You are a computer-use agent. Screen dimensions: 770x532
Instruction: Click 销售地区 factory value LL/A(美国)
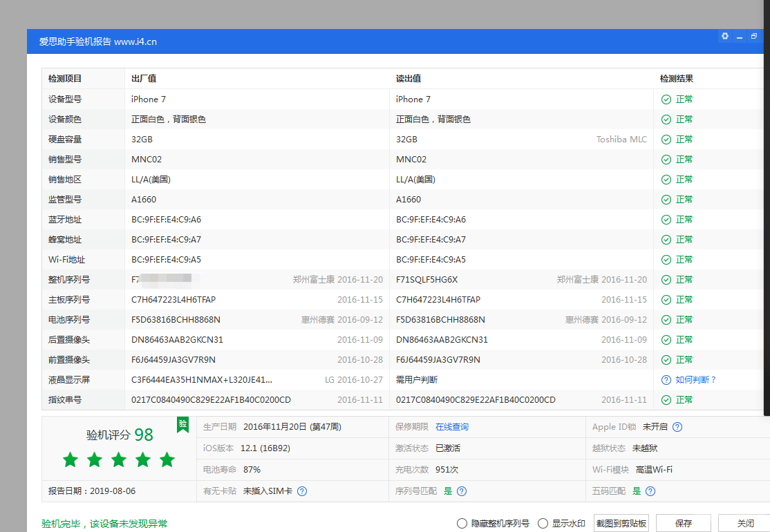151,180
